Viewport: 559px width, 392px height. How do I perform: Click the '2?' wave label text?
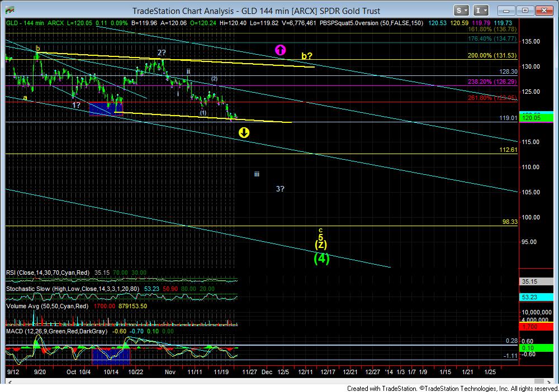[162, 52]
